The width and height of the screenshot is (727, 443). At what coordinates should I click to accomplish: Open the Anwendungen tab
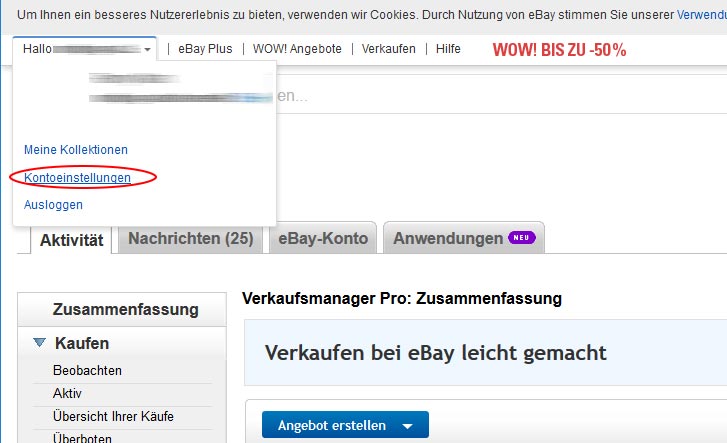pyautogui.click(x=464, y=238)
